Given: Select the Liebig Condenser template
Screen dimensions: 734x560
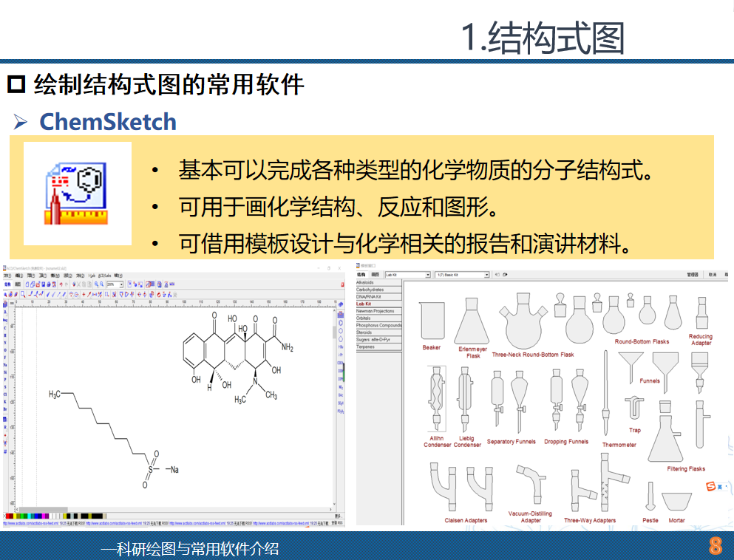Looking at the screenshot, I should 465,399.
